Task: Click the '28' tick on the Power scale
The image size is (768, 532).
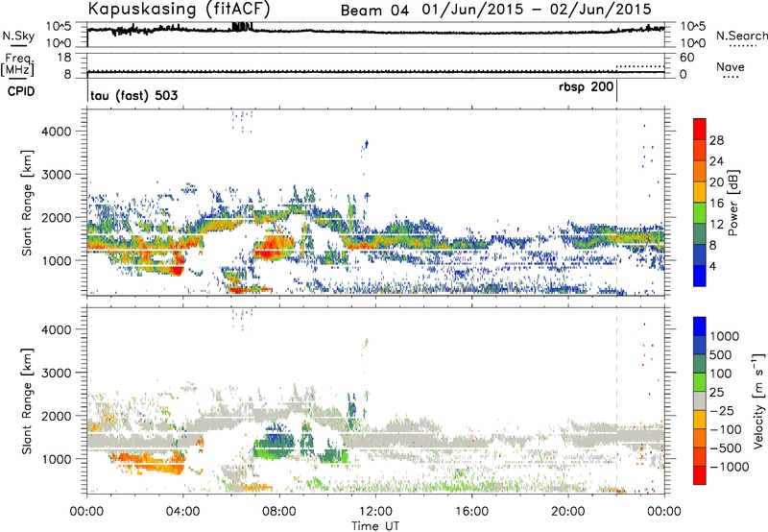Action: pos(716,140)
